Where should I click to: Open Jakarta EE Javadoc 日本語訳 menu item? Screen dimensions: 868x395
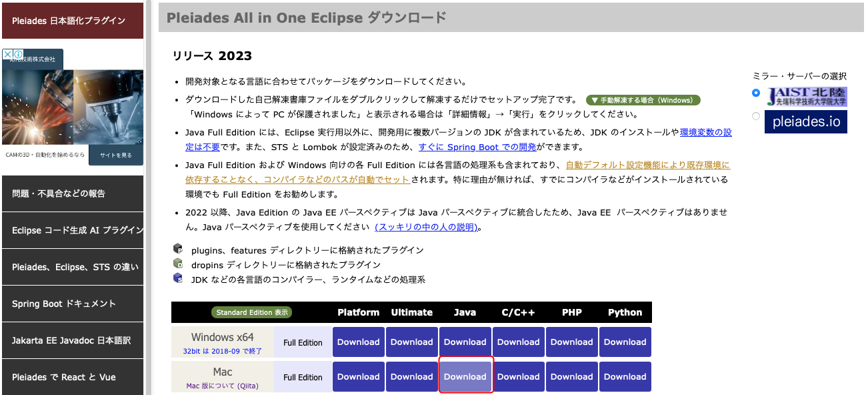[x=72, y=340]
